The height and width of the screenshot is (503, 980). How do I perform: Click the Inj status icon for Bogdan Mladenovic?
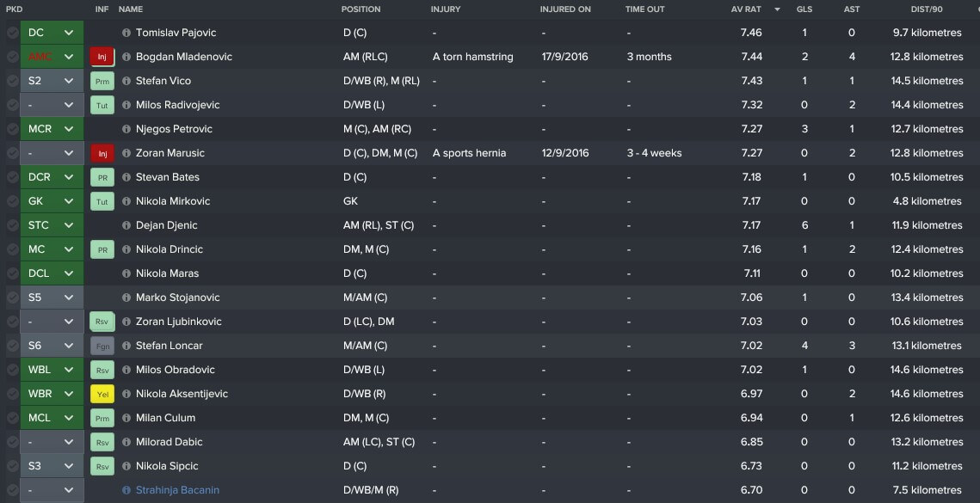coord(102,57)
